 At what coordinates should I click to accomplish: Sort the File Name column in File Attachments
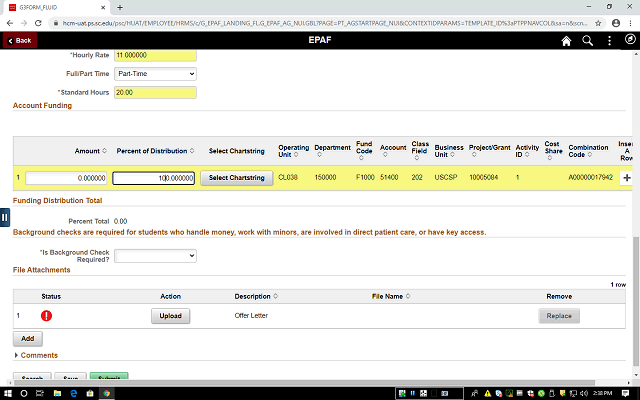coord(408,296)
